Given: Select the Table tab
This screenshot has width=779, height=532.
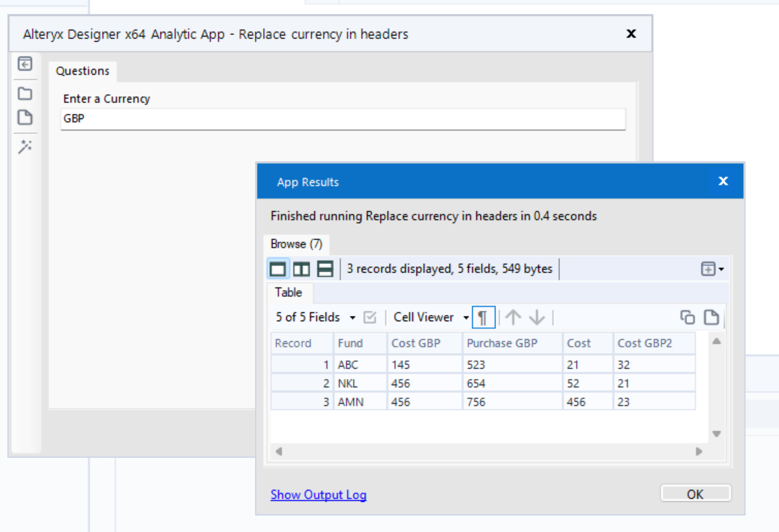Looking at the screenshot, I should pyautogui.click(x=288, y=292).
